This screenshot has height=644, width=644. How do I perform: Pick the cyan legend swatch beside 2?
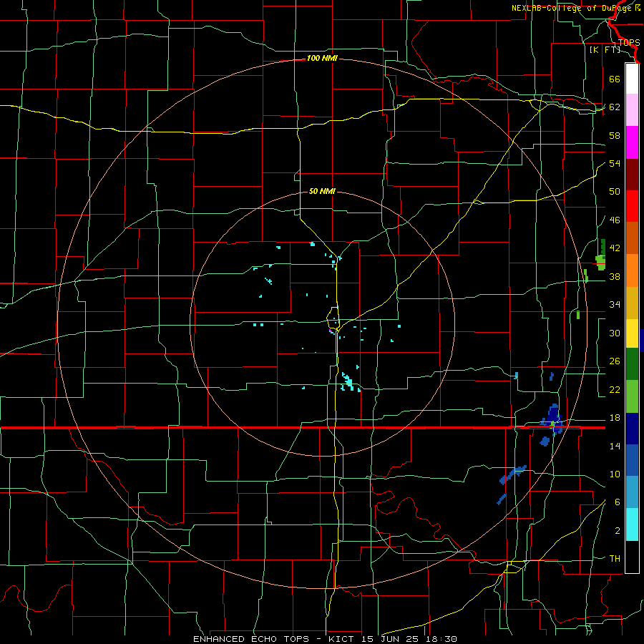pos(632,525)
